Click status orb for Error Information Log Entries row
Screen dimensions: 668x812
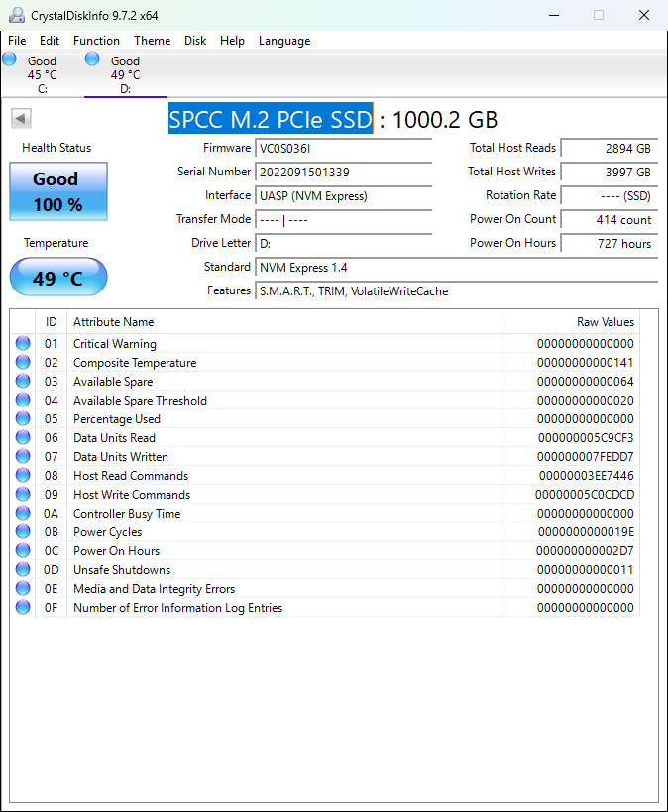pyautogui.click(x=23, y=607)
